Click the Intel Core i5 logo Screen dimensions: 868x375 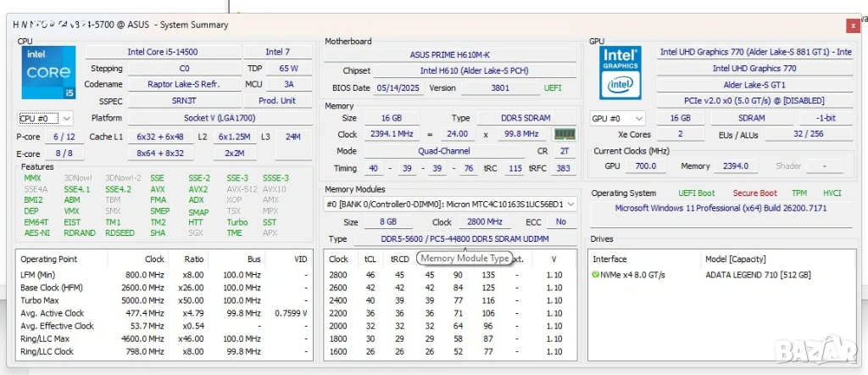49,74
